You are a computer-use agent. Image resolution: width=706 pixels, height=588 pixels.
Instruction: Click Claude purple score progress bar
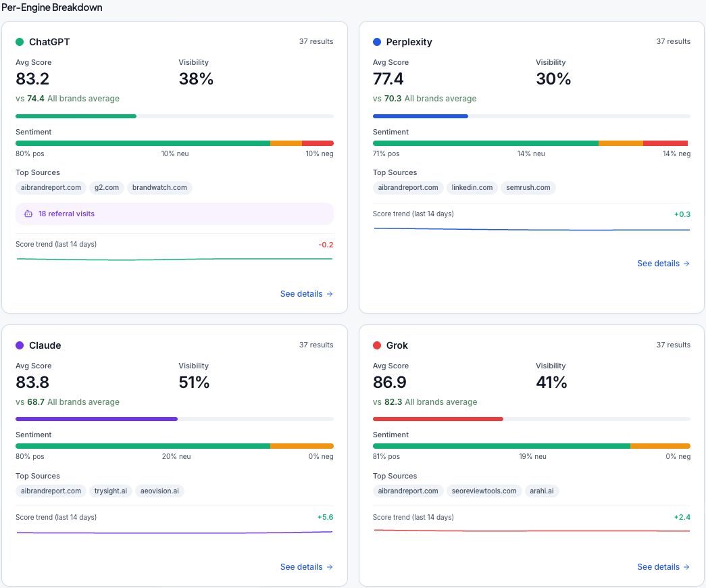click(175, 419)
